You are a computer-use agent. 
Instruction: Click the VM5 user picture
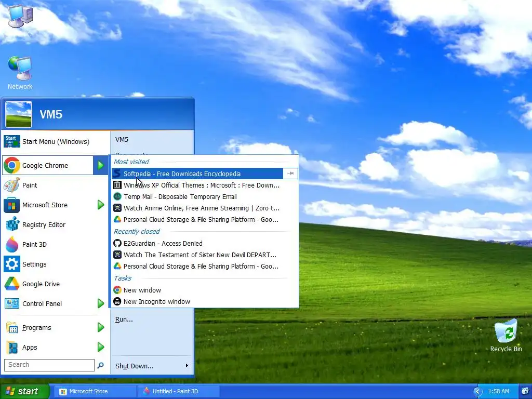(x=19, y=114)
